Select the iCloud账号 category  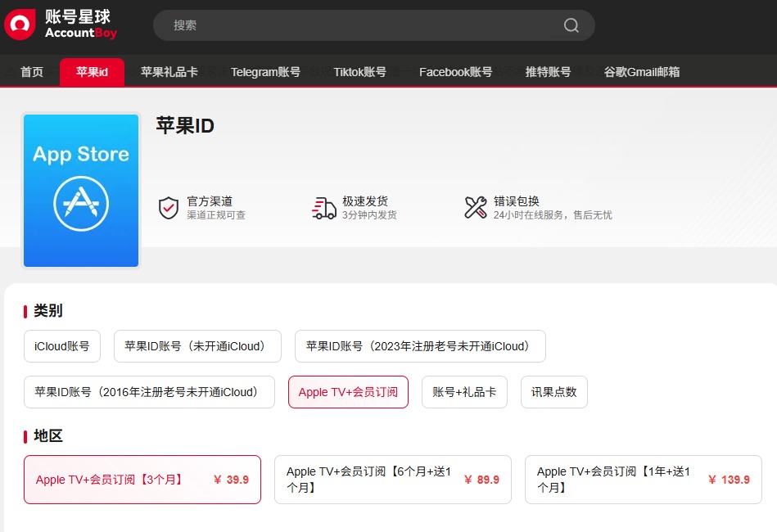[x=62, y=346]
